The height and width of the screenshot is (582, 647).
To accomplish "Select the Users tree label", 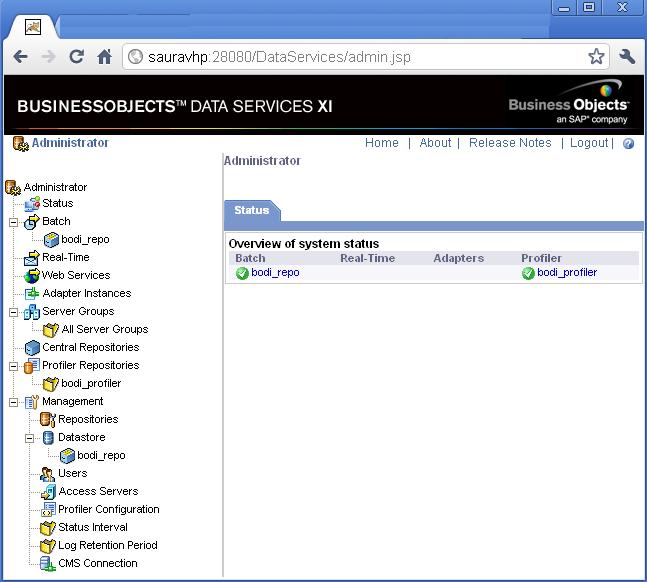I will pyautogui.click(x=73, y=473).
